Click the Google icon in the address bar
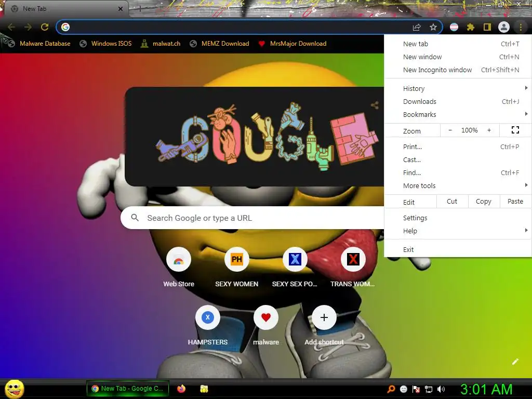This screenshot has width=532, height=399. (x=65, y=27)
